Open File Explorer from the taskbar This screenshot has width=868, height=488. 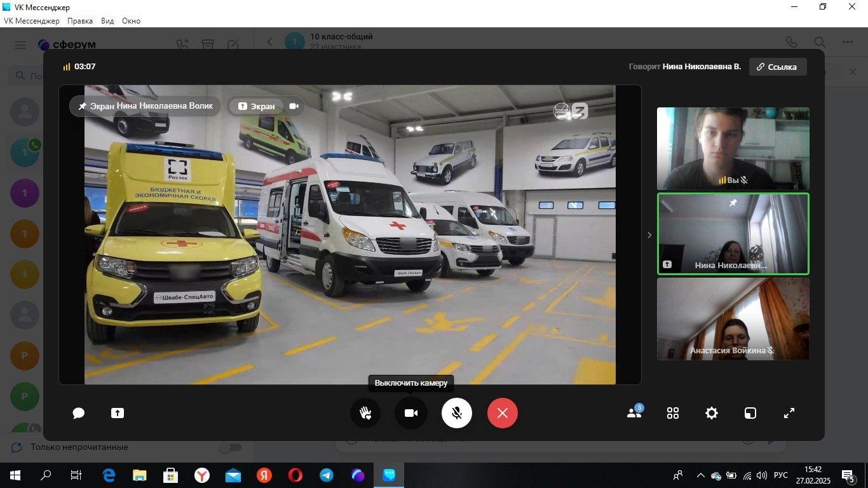[x=140, y=475]
